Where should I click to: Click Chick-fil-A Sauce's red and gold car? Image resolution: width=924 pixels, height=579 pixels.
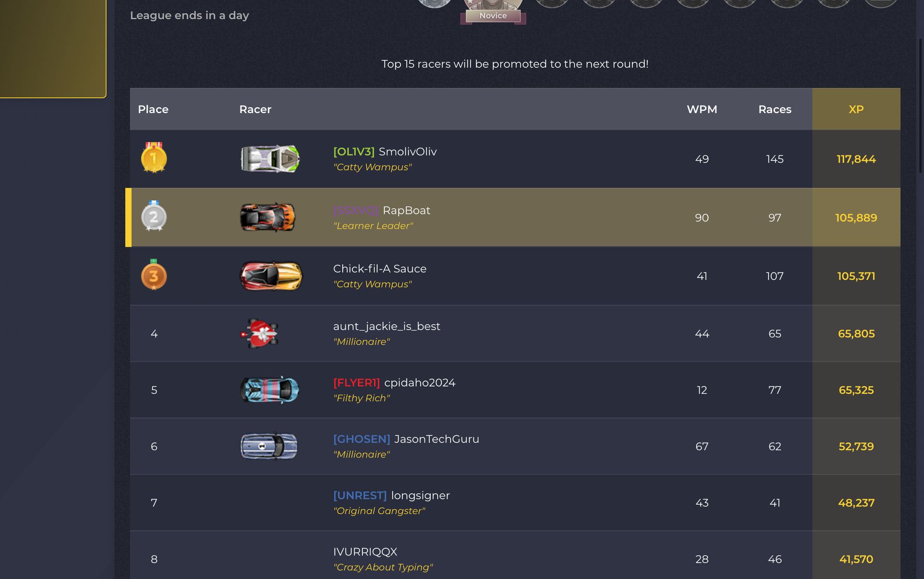pos(271,276)
